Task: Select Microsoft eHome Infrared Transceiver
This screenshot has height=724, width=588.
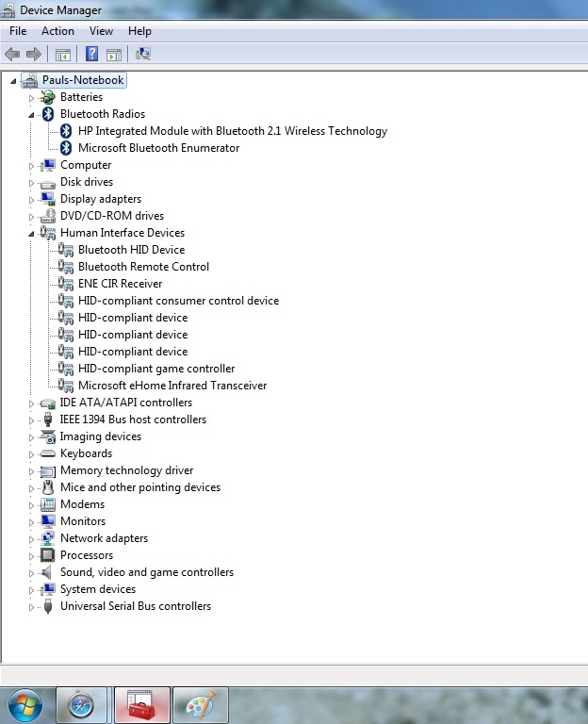Action: coord(172,386)
